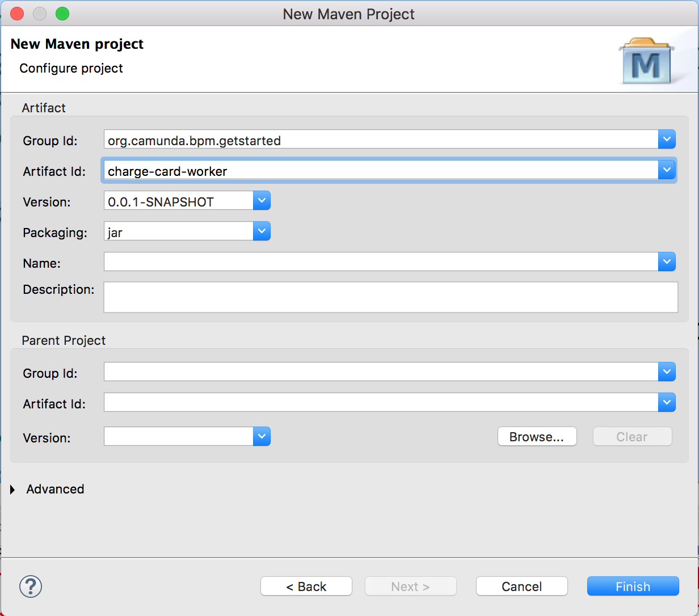
Task: Click into the Description text area
Action: tap(390, 297)
